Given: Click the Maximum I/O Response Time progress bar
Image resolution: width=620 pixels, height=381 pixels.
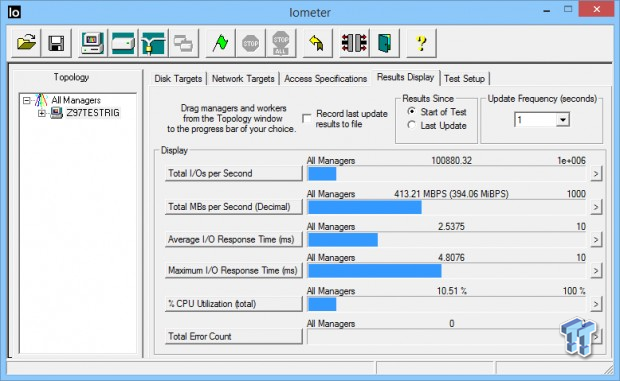Looking at the screenshot, I should [446, 271].
